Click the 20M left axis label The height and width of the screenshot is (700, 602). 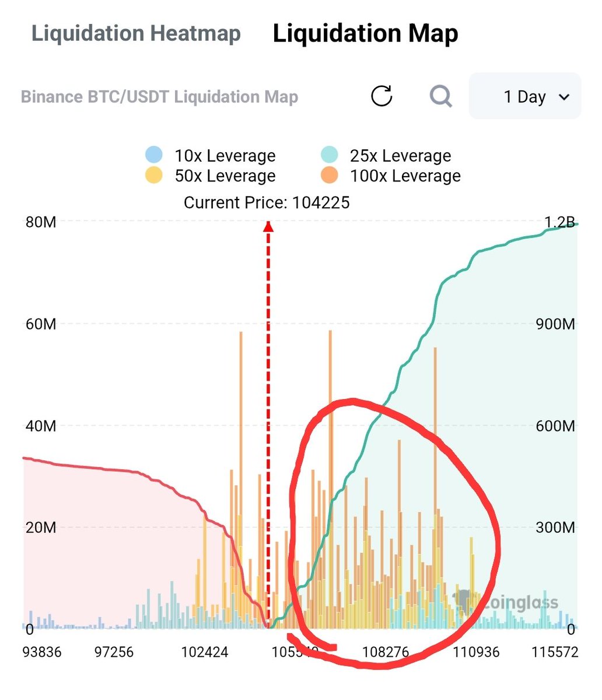(40, 527)
